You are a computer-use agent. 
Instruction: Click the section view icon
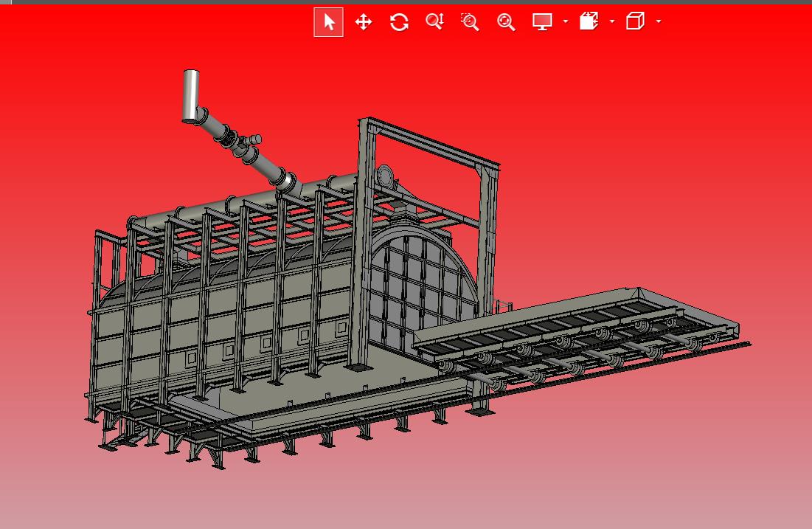(589, 21)
